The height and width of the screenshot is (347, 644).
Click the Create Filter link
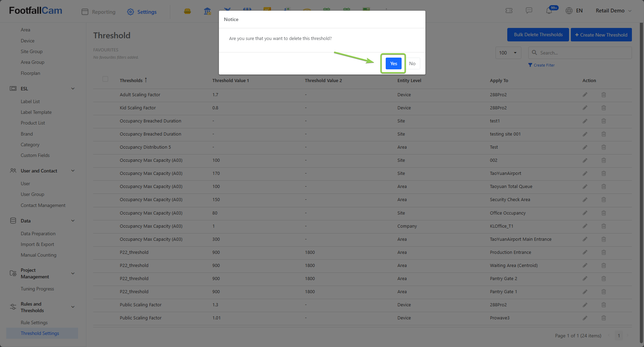tap(541, 65)
